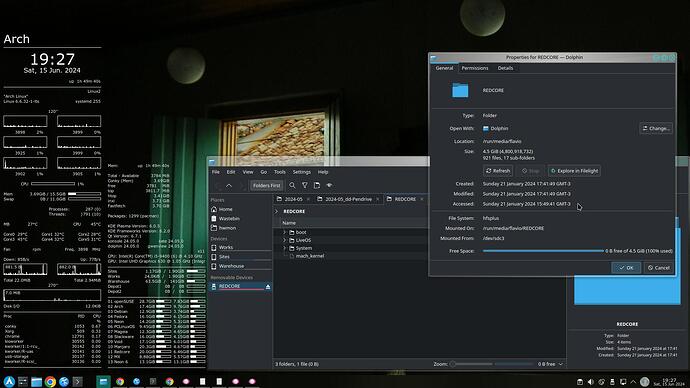Click the show hidden files icon in Dolphin toolbar
690x388 pixels.
(x=329, y=186)
